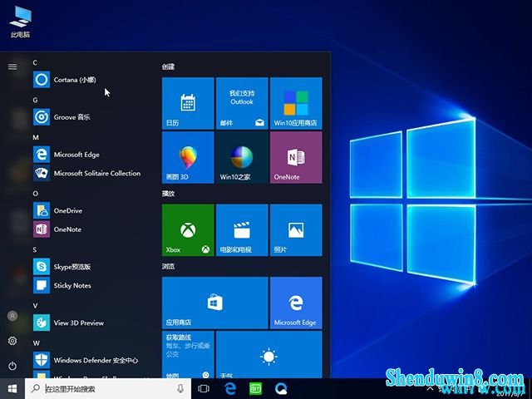Jump to letter C group header

(x=35, y=62)
